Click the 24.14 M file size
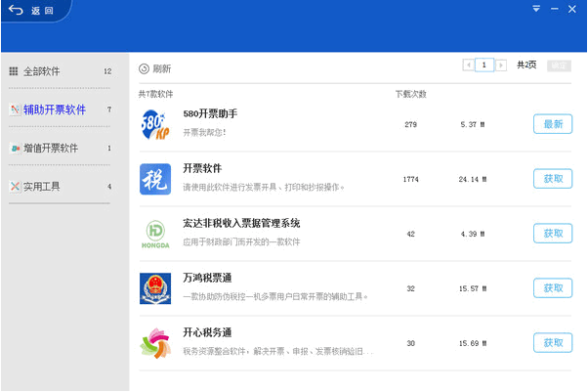 click(x=473, y=179)
